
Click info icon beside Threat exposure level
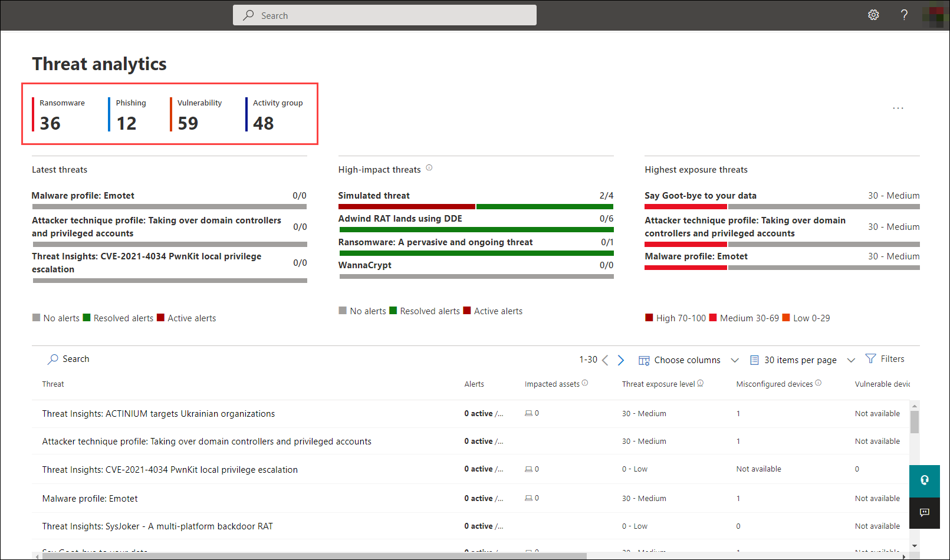tap(701, 383)
